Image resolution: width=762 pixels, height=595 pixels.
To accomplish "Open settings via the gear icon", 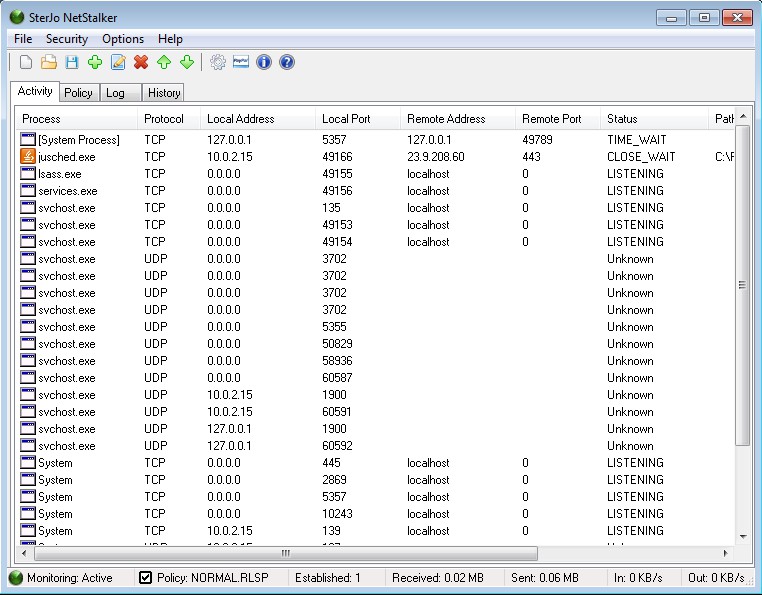I will pyautogui.click(x=218, y=63).
